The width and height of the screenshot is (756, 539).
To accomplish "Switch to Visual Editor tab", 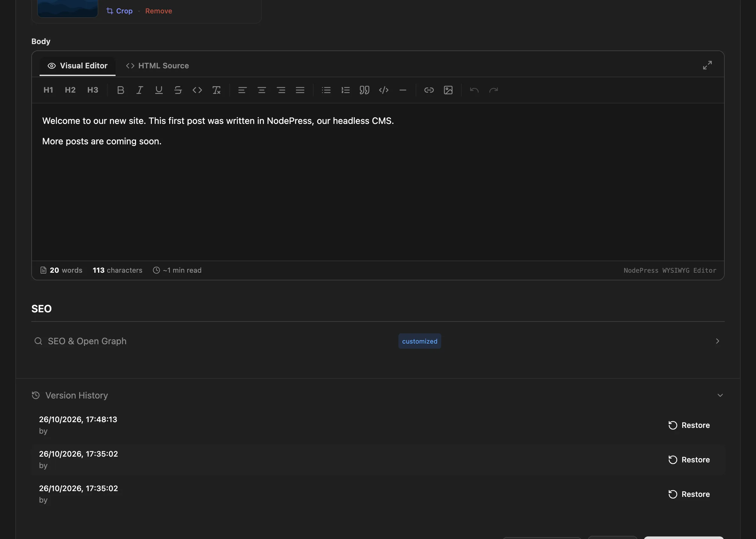I will point(77,66).
